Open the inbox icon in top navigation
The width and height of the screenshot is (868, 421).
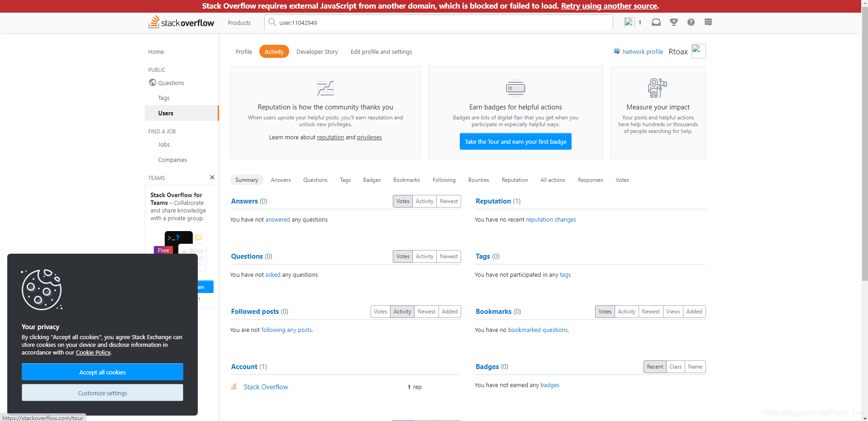click(x=656, y=22)
